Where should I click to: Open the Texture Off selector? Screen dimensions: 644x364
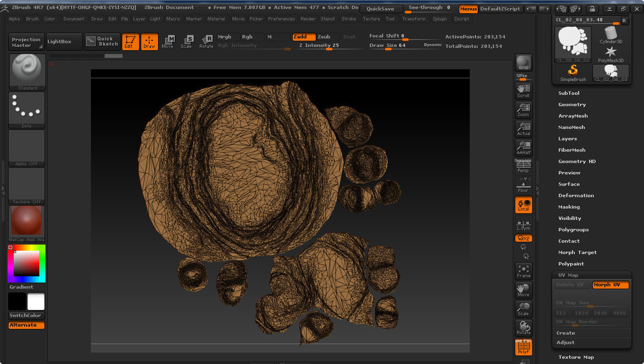pos(27,186)
